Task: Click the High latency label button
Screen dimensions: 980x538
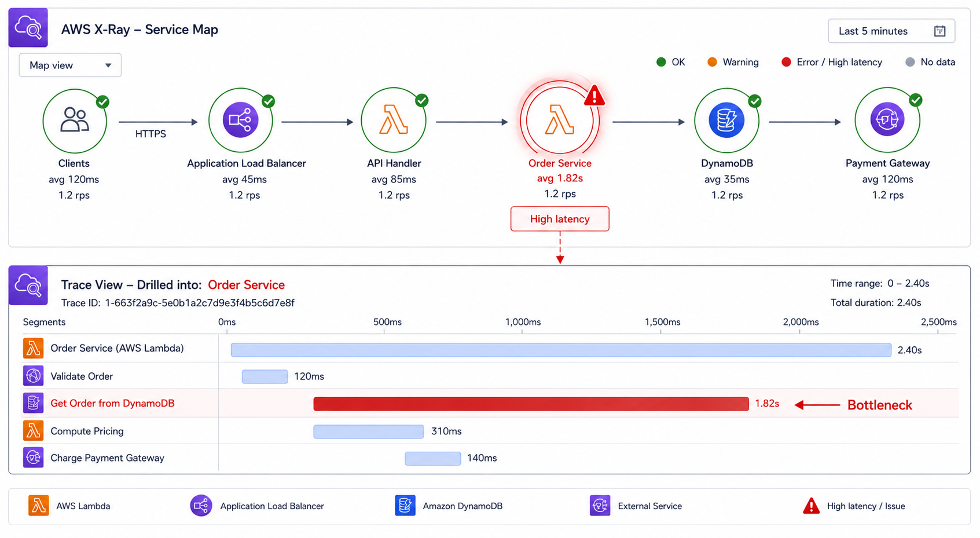Action: 560,219
